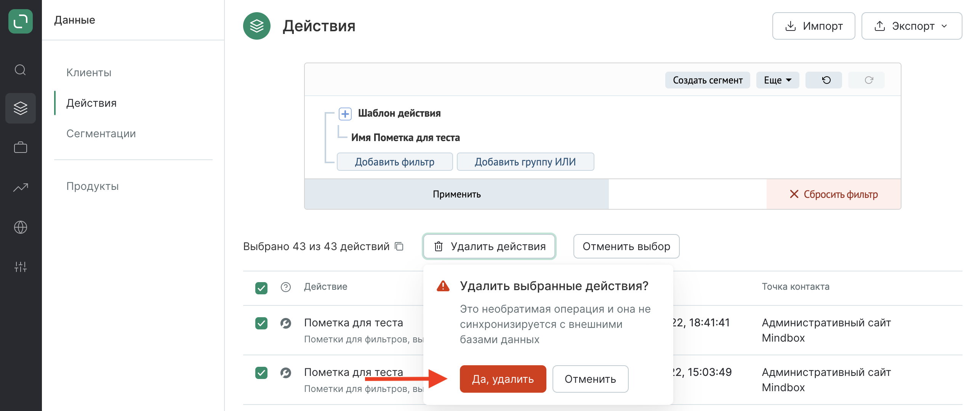Uncheck the action row dated 18:41:41
980x411 pixels.
(x=261, y=323)
